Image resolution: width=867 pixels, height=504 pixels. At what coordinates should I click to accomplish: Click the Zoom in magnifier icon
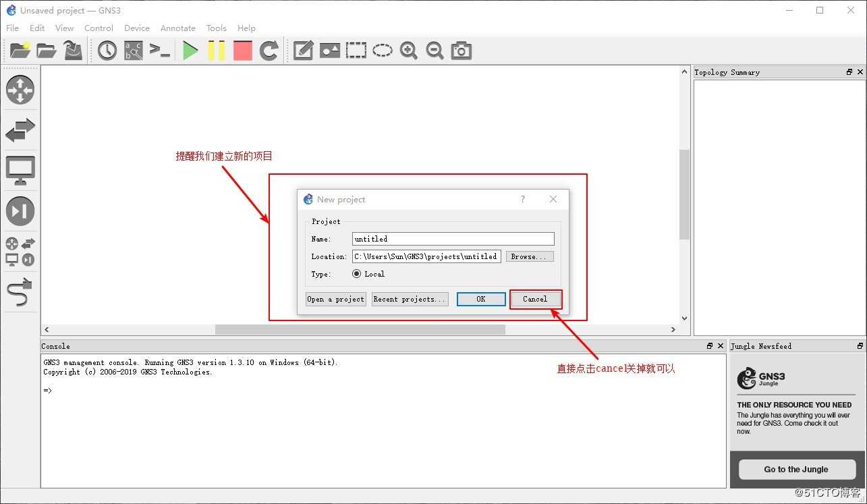pyautogui.click(x=408, y=51)
